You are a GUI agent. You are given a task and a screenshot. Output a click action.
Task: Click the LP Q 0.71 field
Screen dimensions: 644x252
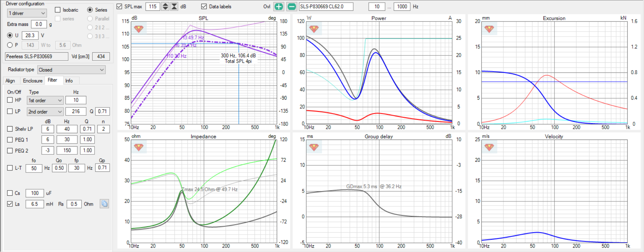(x=102, y=111)
